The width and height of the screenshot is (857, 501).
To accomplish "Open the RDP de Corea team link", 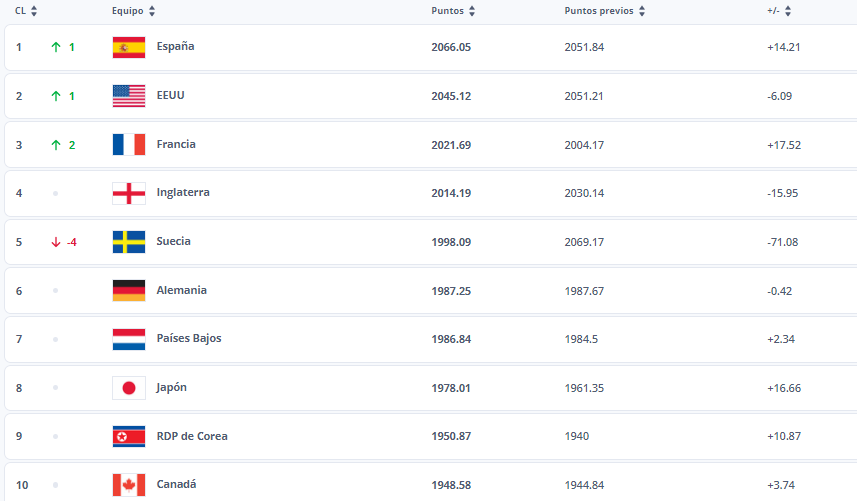I will 192,436.
